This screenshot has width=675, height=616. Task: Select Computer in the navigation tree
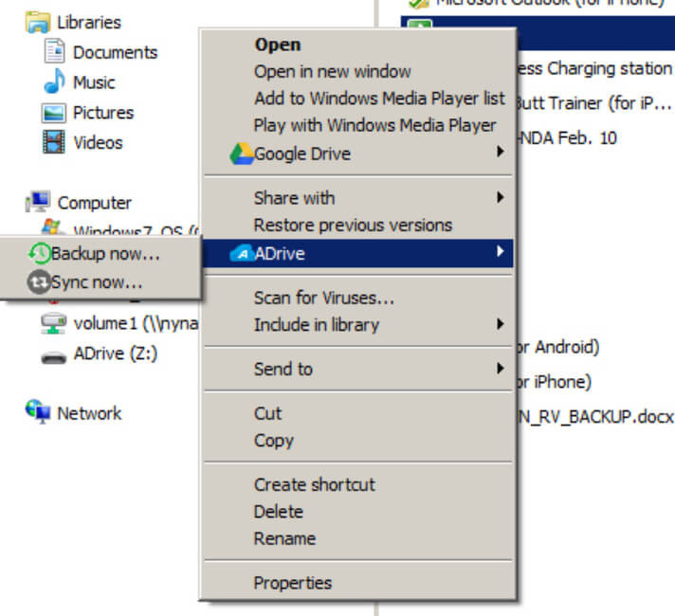coord(95,203)
